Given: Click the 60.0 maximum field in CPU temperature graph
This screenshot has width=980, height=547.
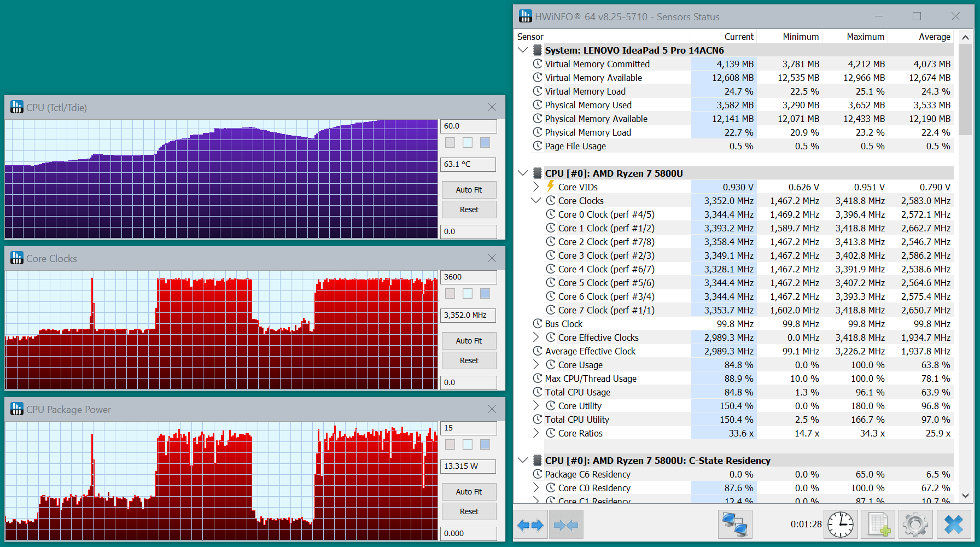Looking at the screenshot, I should 469,126.
